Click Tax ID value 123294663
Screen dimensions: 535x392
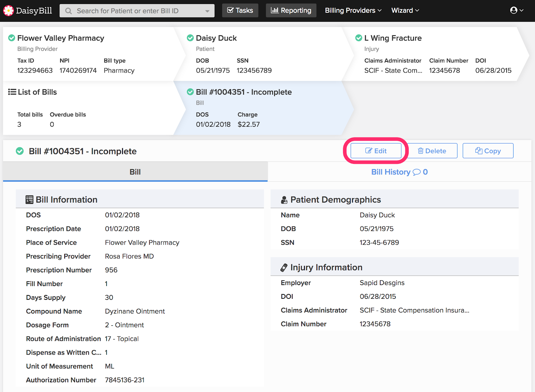(x=35, y=71)
